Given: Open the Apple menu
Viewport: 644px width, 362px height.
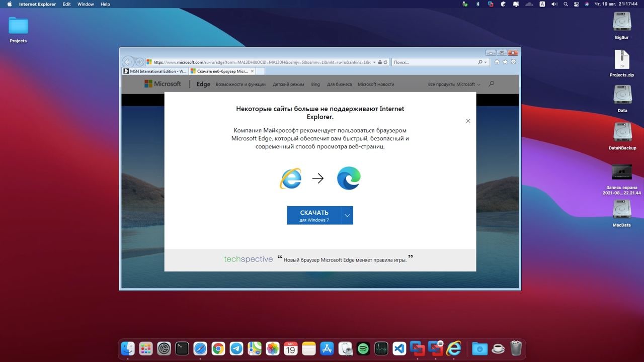Looking at the screenshot, I should pos(9,4).
